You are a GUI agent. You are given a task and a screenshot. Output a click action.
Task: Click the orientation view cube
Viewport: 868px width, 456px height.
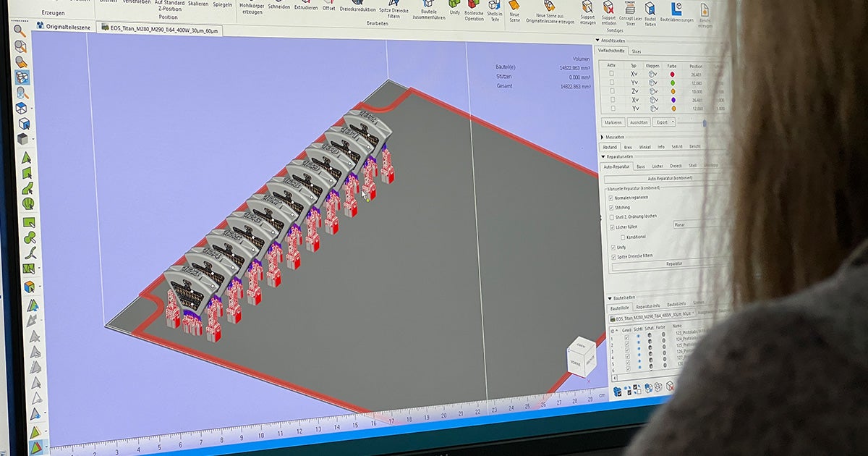[581, 355]
